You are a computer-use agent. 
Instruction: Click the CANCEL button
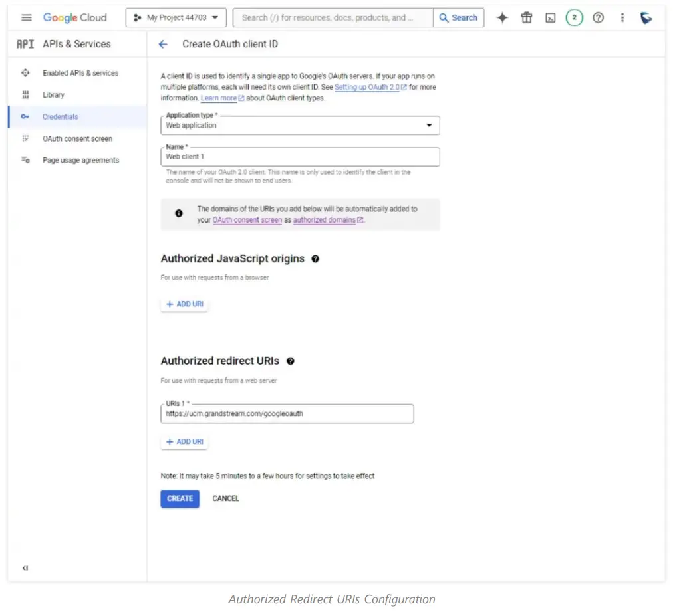click(225, 499)
